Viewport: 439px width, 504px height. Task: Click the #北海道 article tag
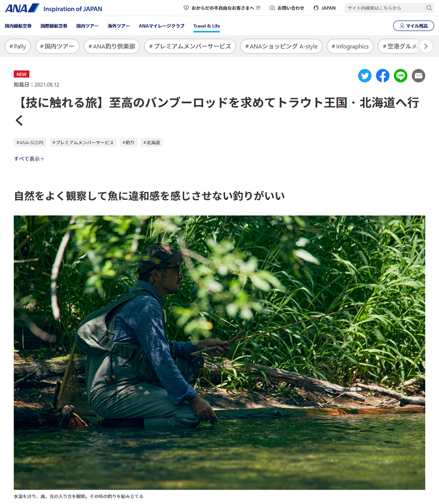pyautogui.click(x=152, y=143)
